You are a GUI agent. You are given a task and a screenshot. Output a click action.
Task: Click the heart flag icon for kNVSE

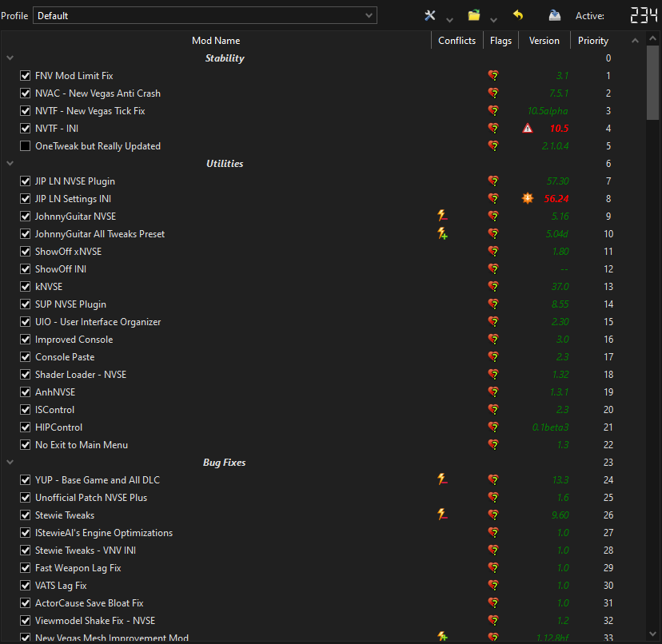(493, 287)
